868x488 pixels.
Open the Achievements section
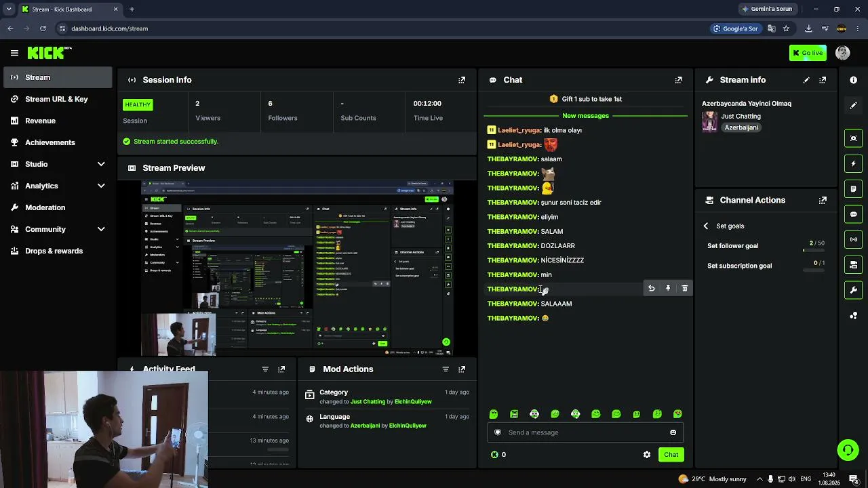pyautogui.click(x=58, y=142)
